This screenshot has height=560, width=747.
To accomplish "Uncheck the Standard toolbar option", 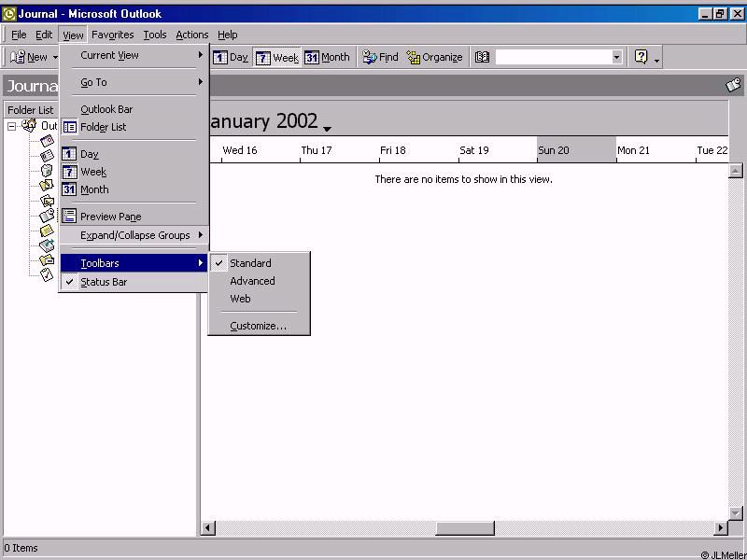I will click(x=260, y=263).
